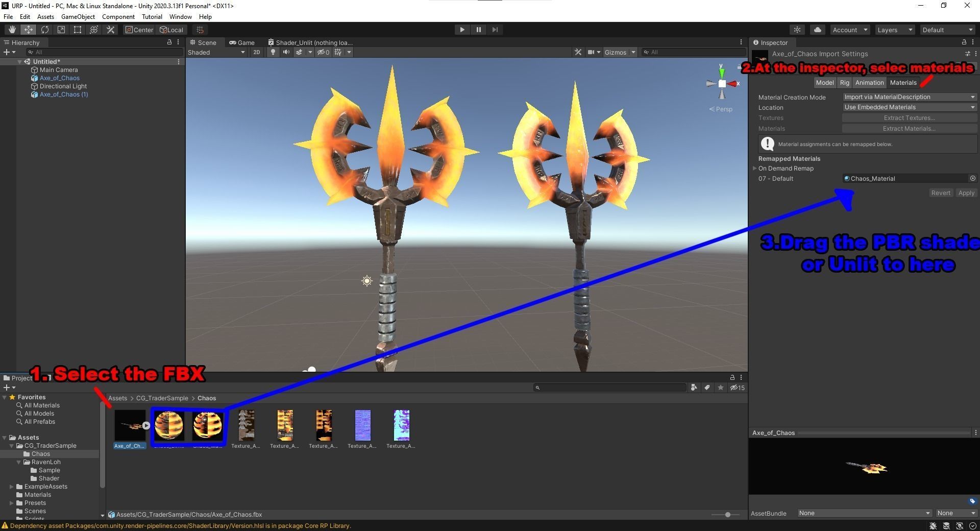Open the Window menu

[x=180, y=17]
